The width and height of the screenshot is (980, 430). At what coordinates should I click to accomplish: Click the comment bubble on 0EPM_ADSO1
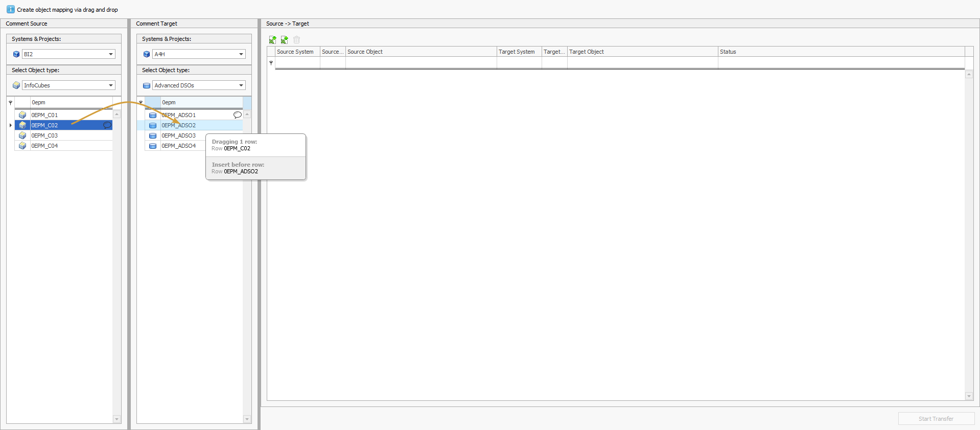(x=237, y=115)
